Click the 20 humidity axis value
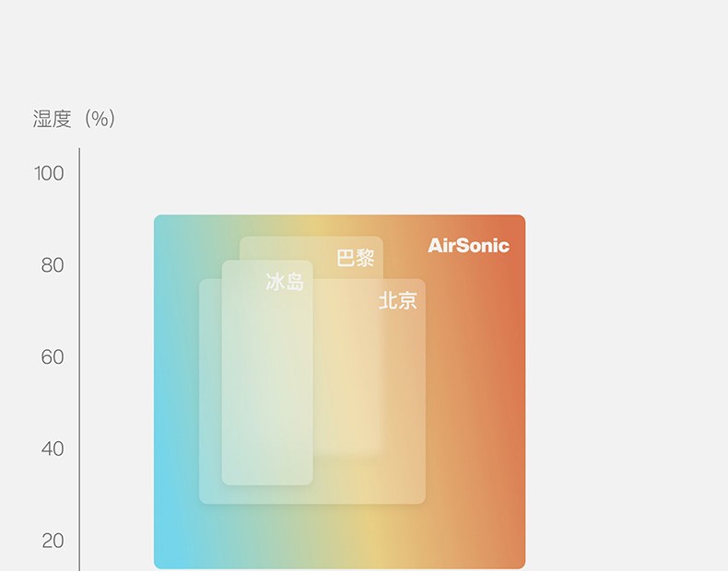The height and width of the screenshot is (571, 728). 53,541
